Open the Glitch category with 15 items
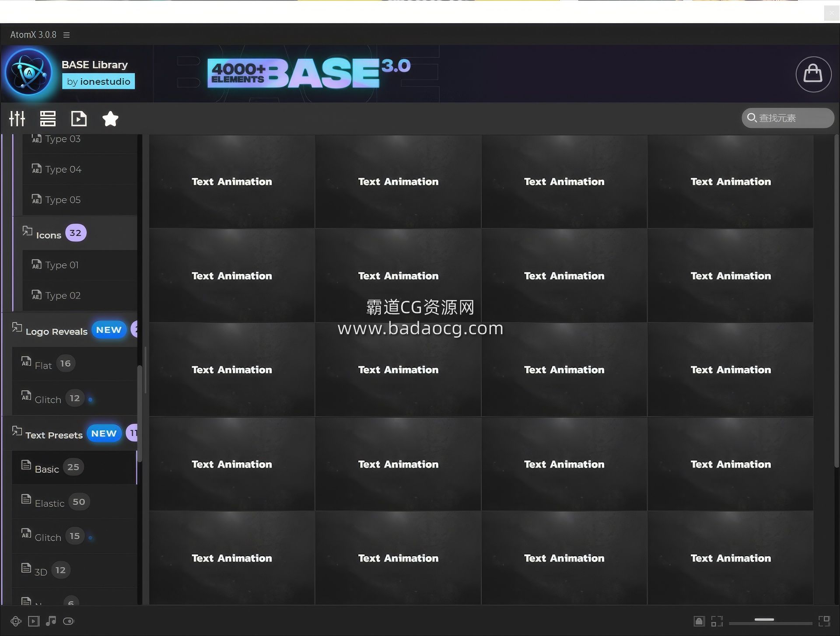 (x=74, y=536)
